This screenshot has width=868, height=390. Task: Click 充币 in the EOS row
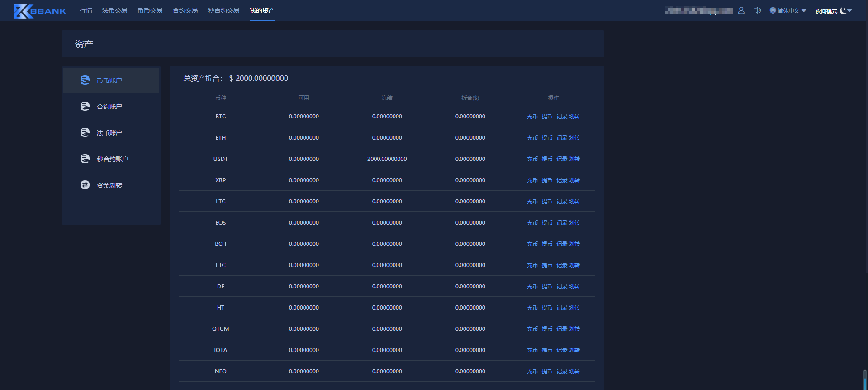point(532,223)
